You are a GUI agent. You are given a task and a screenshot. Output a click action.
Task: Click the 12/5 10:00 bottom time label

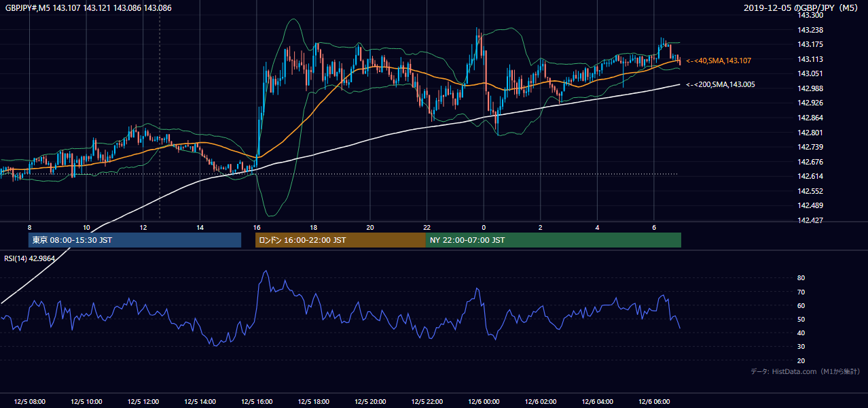tap(86, 402)
